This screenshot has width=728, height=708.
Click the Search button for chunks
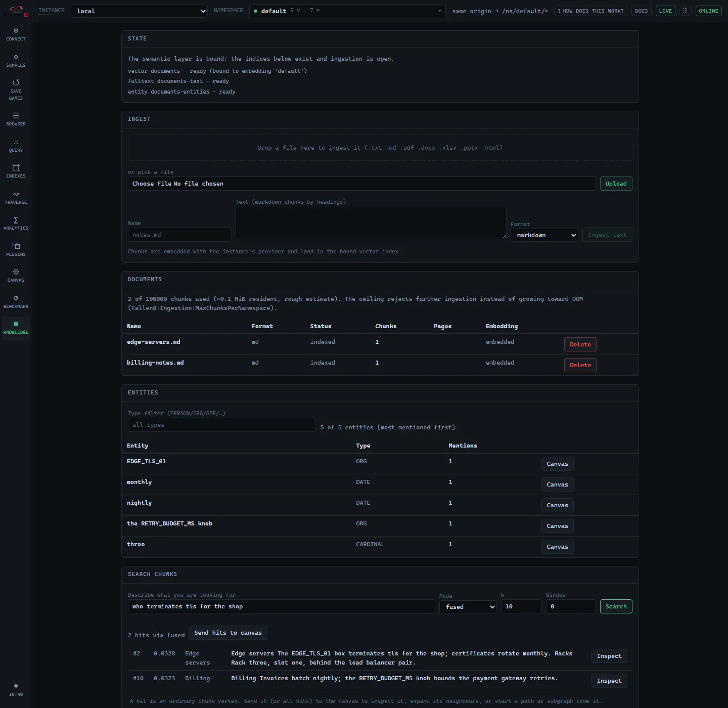click(616, 606)
